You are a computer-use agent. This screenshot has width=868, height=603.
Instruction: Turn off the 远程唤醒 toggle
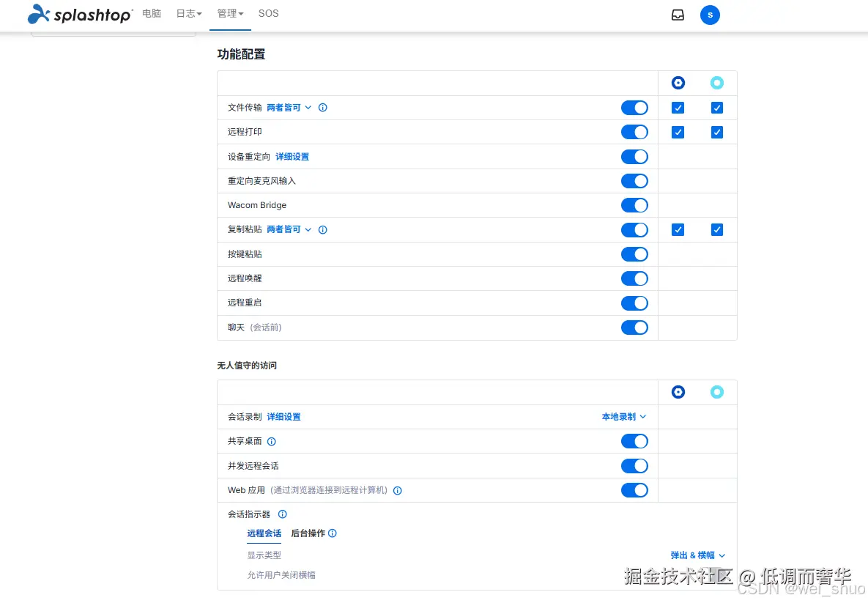tap(634, 278)
